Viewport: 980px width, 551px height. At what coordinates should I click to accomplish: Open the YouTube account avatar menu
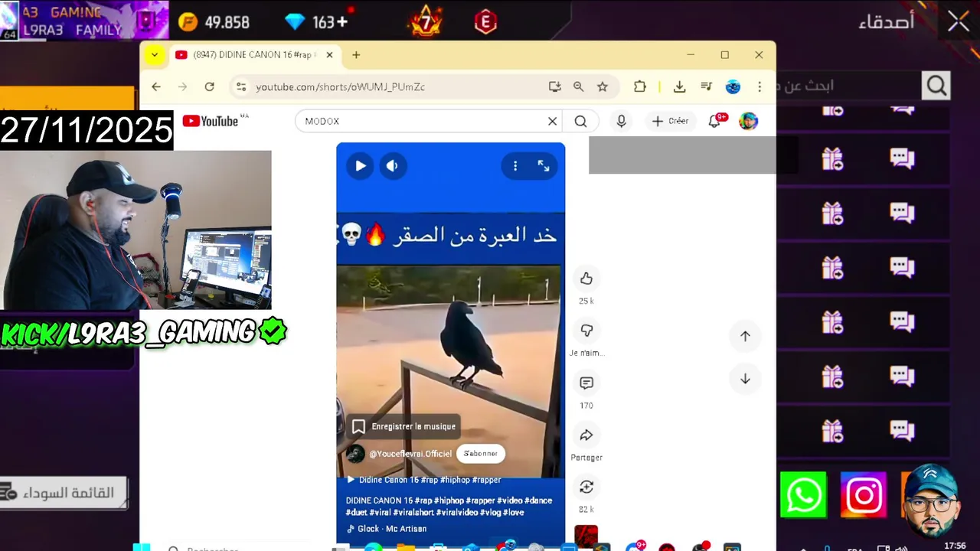point(748,121)
